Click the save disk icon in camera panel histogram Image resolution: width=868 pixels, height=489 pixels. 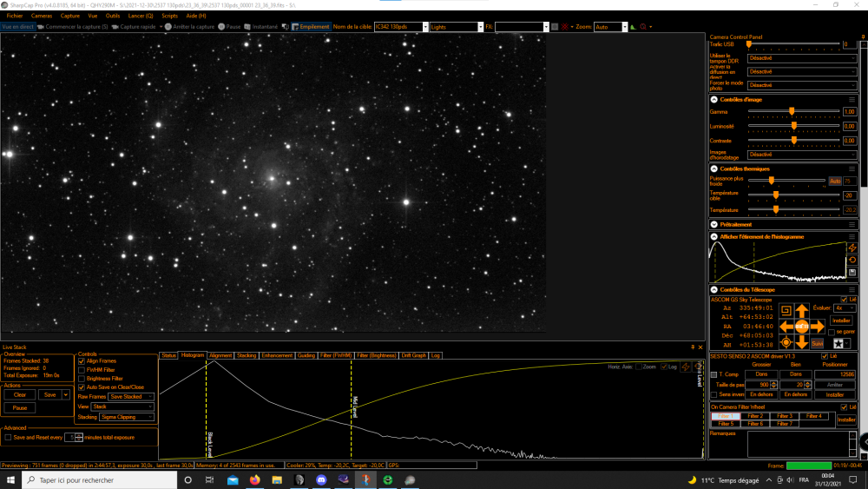tap(852, 273)
